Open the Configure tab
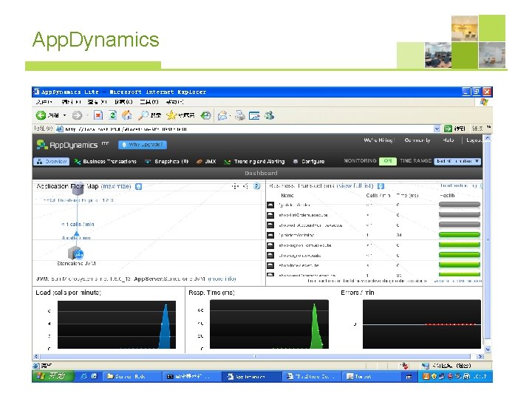532x399 pixels. (309, 162)
